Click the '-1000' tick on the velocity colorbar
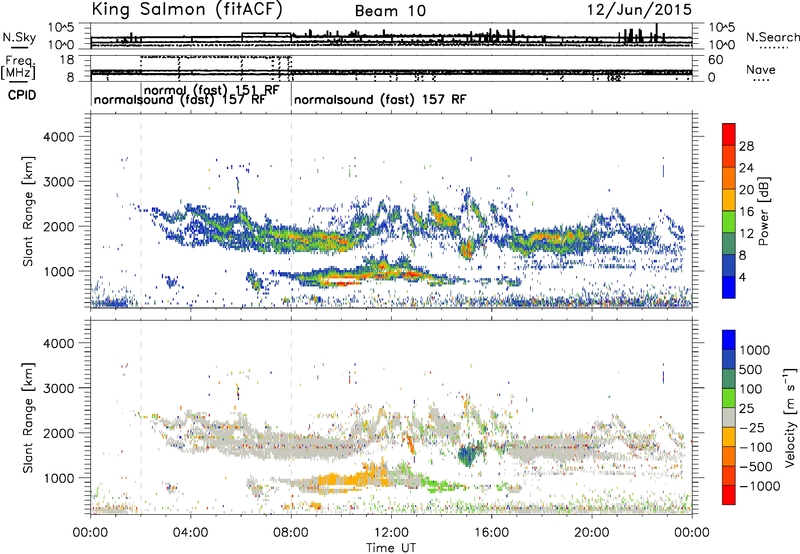The height and width of the screenshot is (554, 800). (759, 486)
